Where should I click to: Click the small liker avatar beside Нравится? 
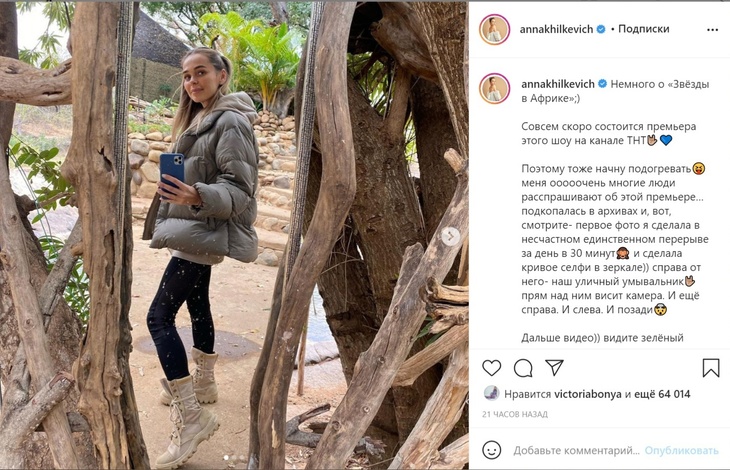[x=491, y=393]
